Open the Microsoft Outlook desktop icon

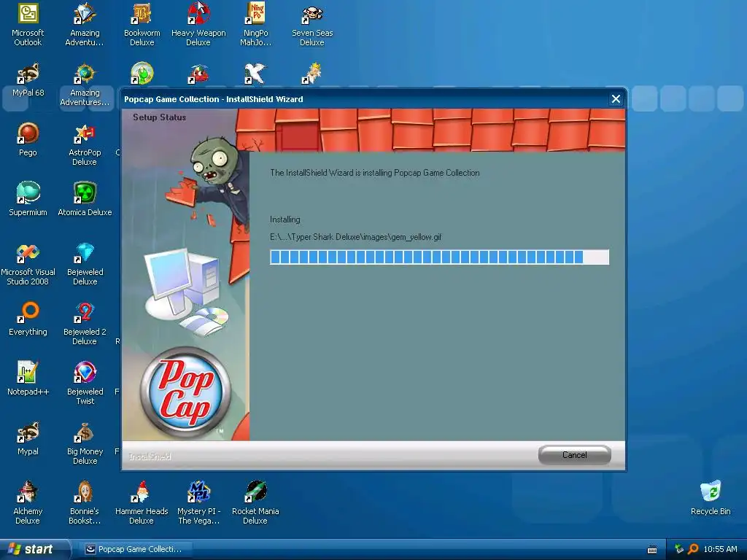coord(28,24)
